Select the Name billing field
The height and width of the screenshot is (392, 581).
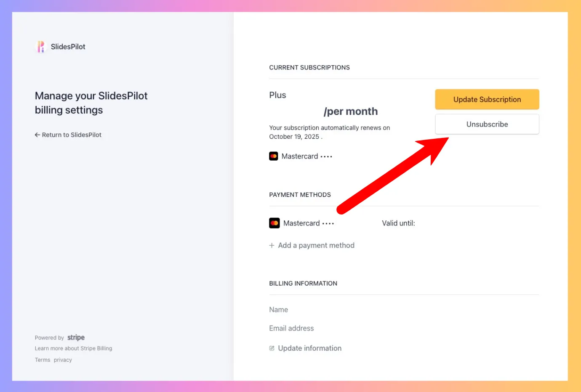tap(279, 310)
